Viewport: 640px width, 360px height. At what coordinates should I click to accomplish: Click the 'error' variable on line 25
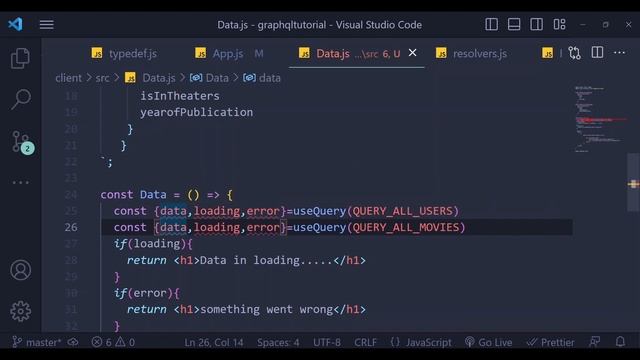263,211
